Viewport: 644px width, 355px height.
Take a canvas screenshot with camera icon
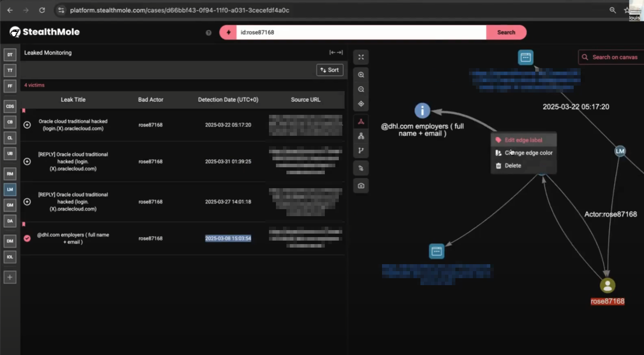point(361,186)
